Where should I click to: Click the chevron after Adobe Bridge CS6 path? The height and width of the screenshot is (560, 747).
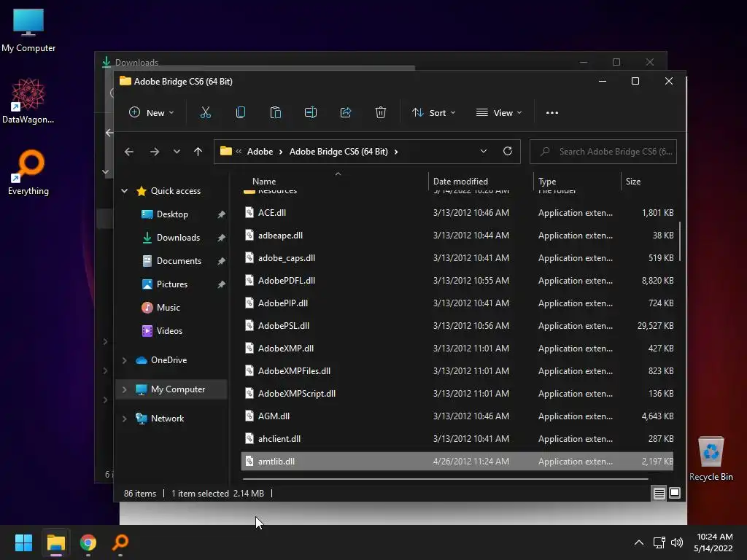pyautogui.click(x=396, y=152)
